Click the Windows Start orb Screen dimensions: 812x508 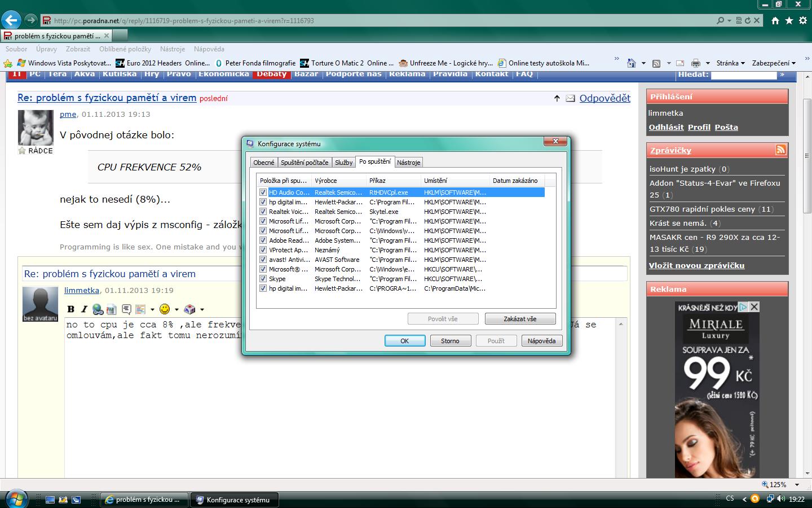[16, 499]
